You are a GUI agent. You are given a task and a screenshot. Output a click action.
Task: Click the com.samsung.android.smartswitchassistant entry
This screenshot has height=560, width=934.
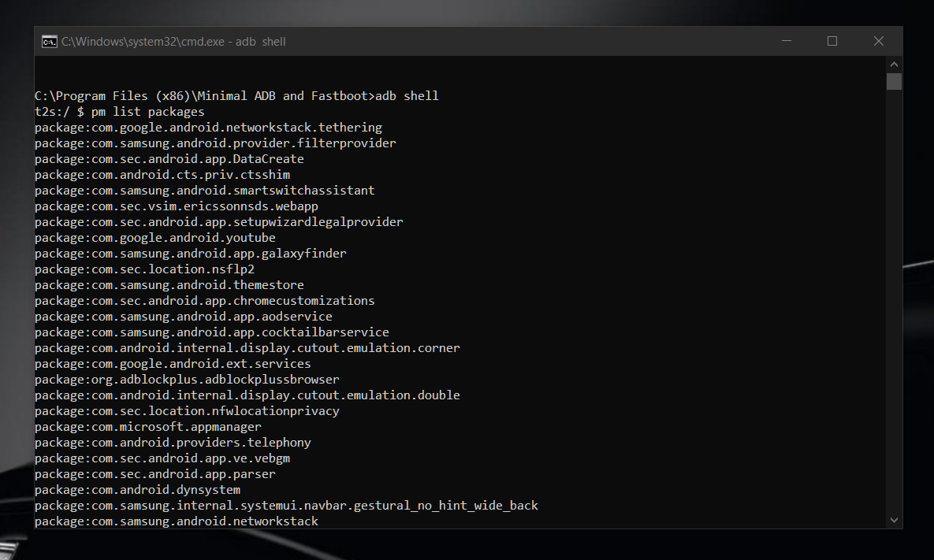205,191
